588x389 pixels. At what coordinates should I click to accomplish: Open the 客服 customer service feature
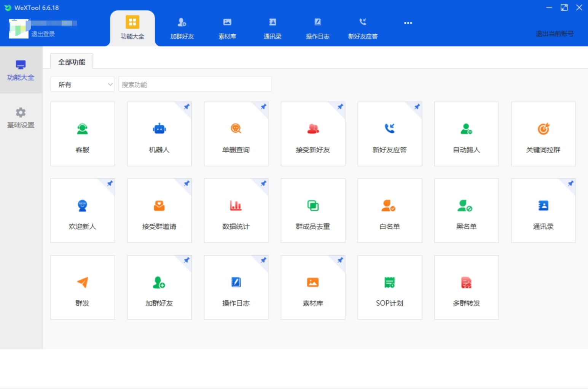click(82, 134)
